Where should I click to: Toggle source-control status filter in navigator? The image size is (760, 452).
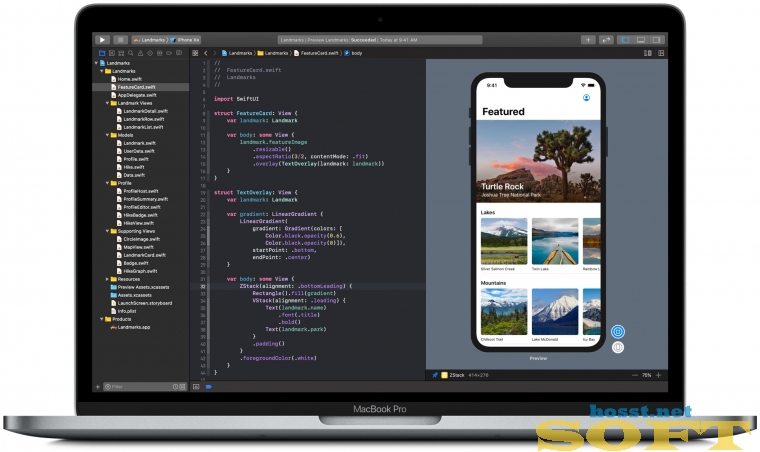pyautogui.click(x=182, y=387)
